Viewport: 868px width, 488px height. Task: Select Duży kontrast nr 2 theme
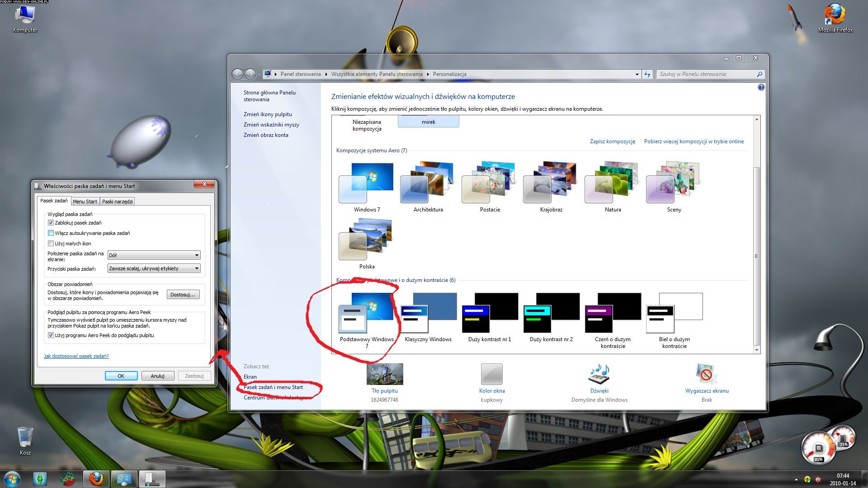[x=551, y=317]
